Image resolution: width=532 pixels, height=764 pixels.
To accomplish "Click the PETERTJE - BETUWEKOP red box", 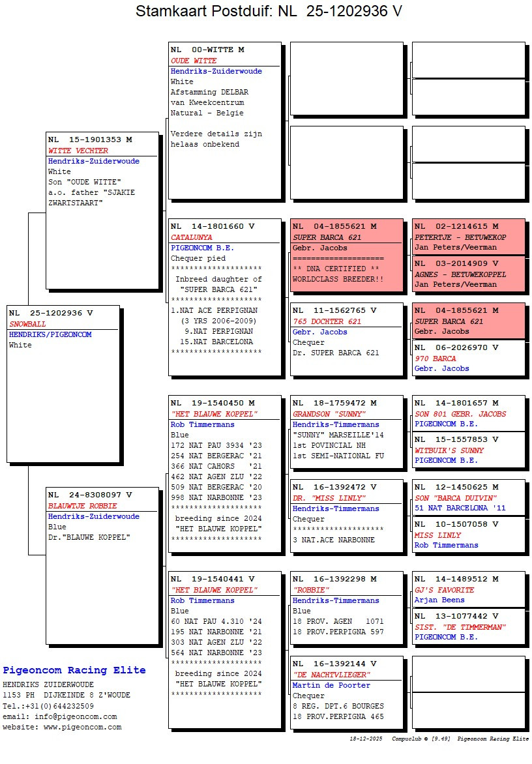I will (468, 237).
